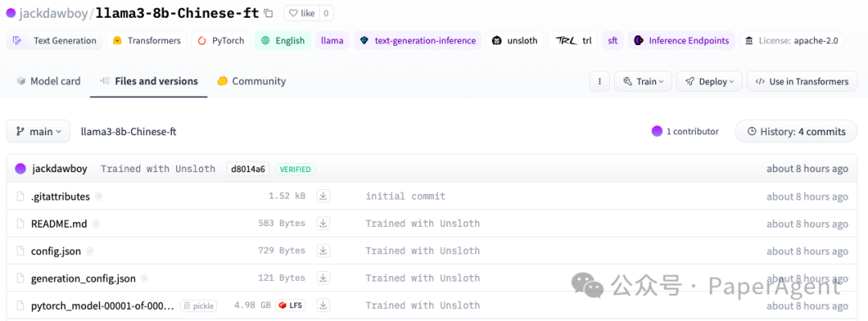Download README.md using the download icon
This screenshot has height=321, width=868.
pos(323,223)
